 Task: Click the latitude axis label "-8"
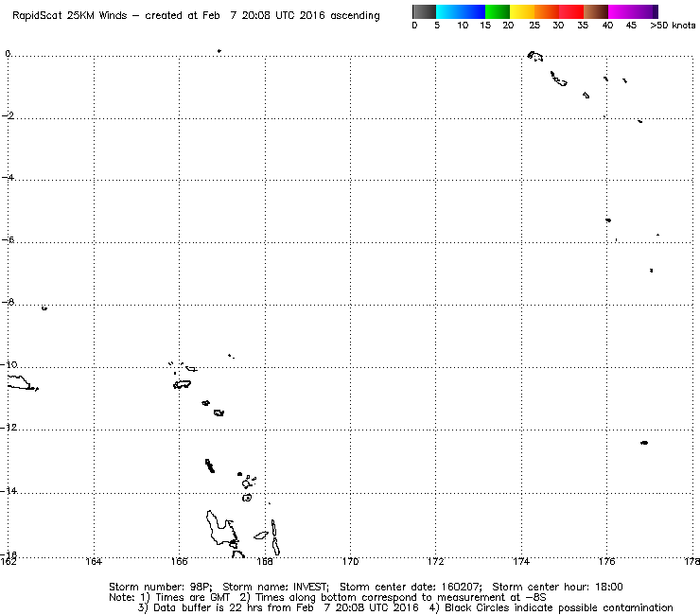click(x=8, y=302)
